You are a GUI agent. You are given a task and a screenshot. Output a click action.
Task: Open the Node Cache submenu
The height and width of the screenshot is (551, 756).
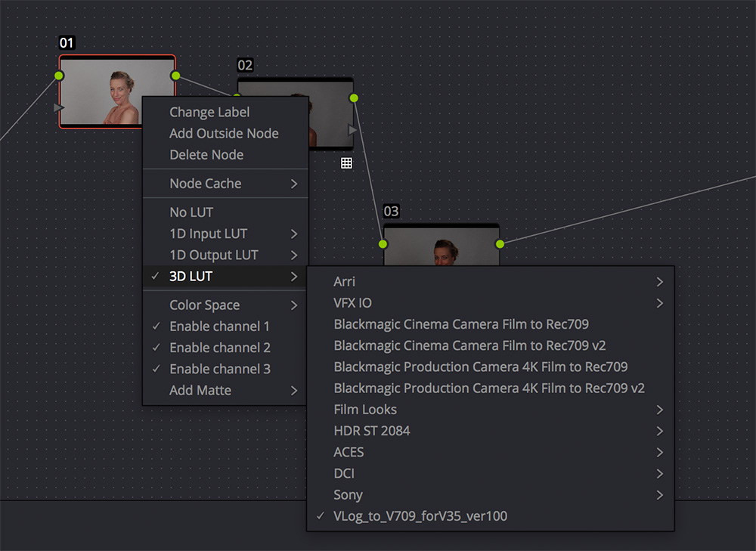point(225,184)
